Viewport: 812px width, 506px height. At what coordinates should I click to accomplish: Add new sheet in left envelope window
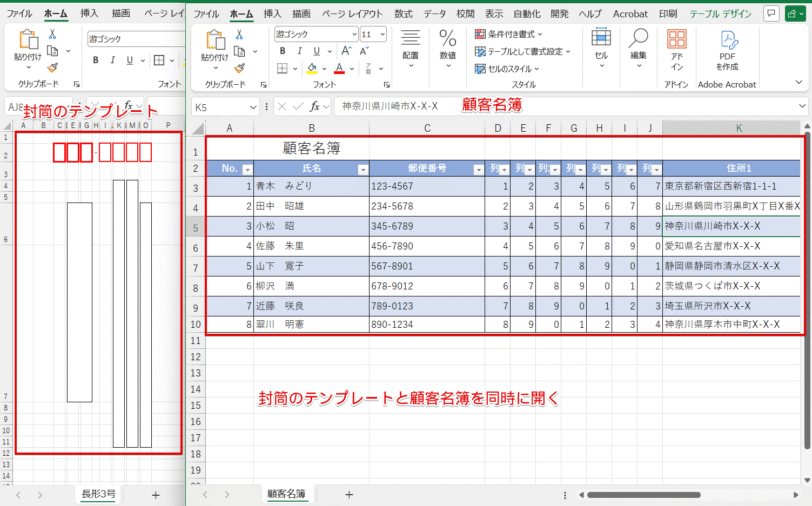pos(155,495)
